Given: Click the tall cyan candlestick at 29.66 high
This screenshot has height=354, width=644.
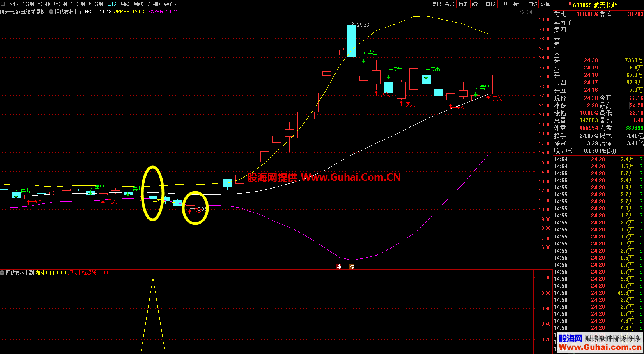Looking at the screenshot, I should (352, 41).
